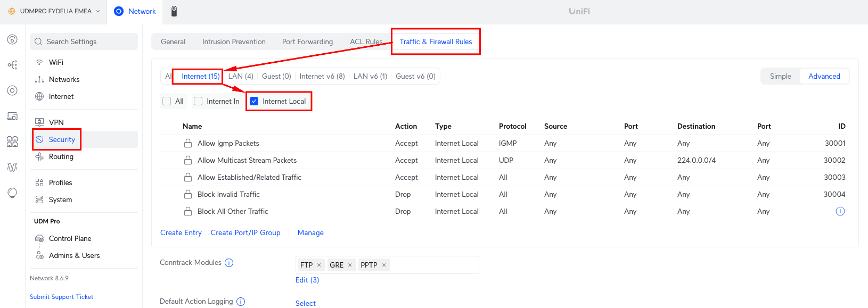This screenshot has width=868, height=308.
Task: Switch to the Port Forwarding tab
Action: pyautogui.click(x=307, y=41)
